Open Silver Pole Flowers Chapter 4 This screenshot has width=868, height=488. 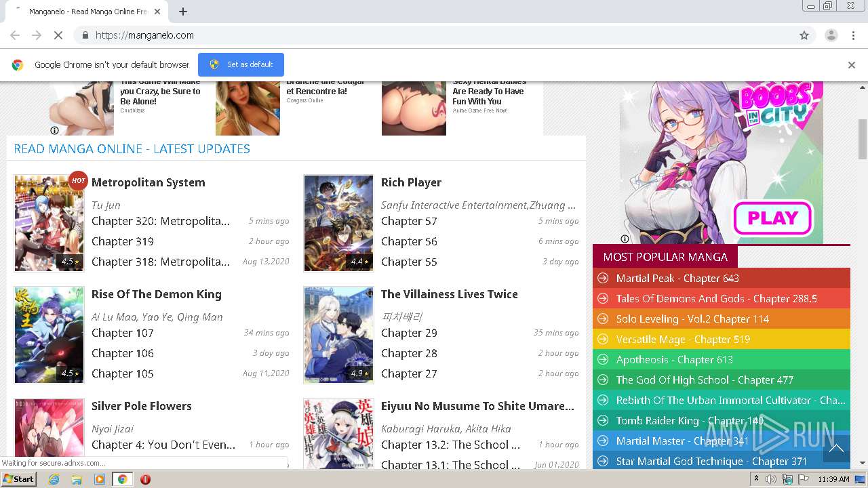pos(163,445)
